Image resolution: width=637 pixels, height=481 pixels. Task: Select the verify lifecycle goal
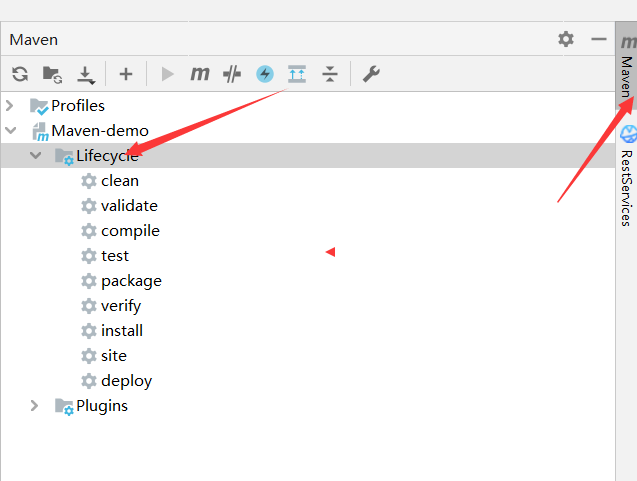[x=308, y=306]
